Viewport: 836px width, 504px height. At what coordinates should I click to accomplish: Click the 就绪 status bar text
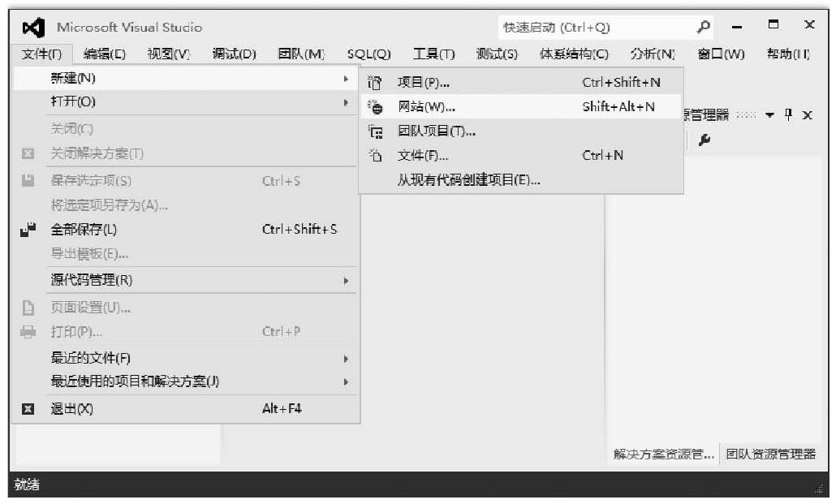tap(27, 485)
